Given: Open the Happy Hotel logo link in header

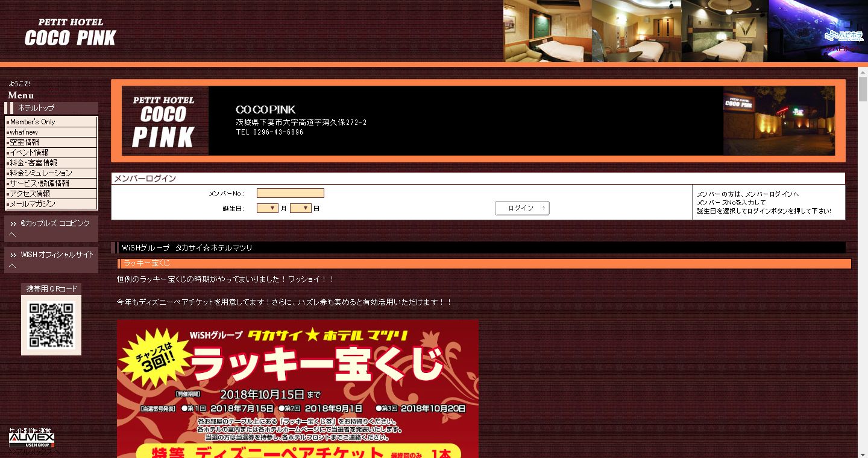Looking at the screenshot, I should [x=844, y=36].
